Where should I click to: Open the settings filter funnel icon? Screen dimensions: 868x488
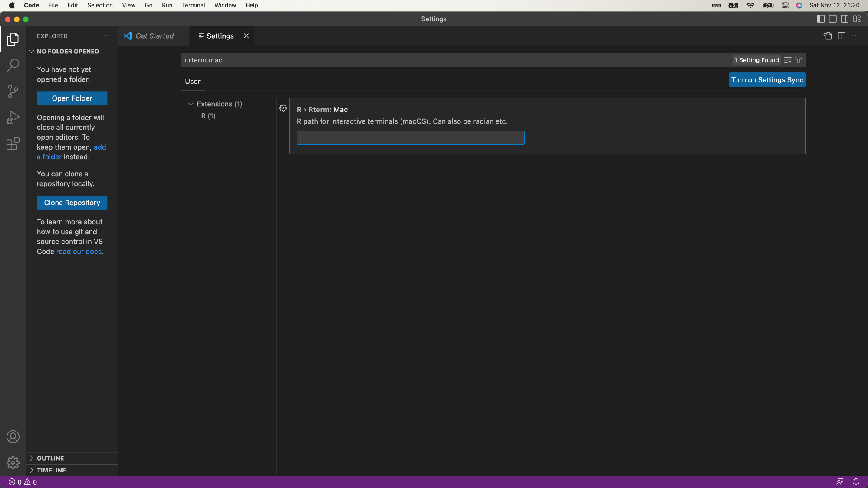pos(799,60)
